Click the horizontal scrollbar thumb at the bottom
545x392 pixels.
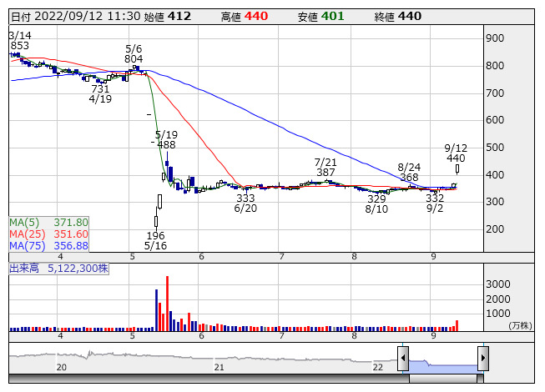(443, 379)
